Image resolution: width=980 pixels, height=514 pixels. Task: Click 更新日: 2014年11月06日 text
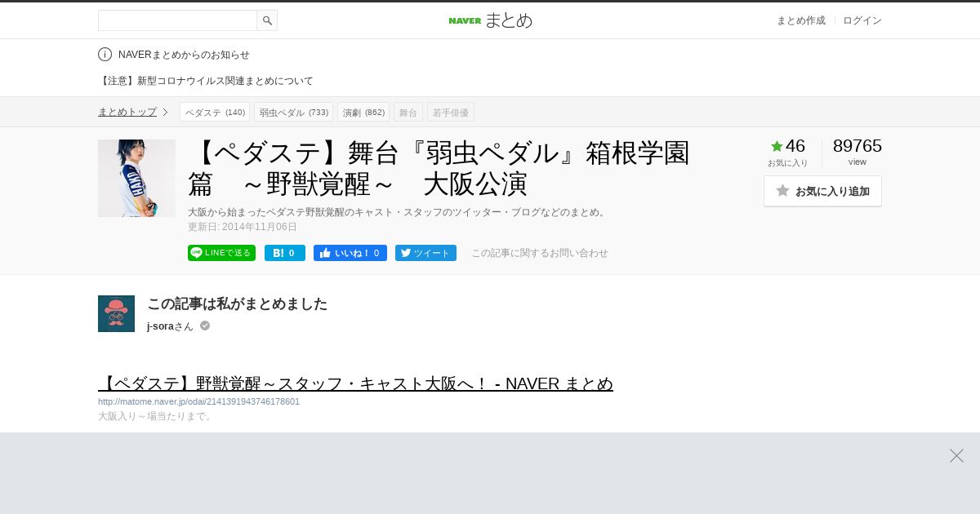pos(243,227)
